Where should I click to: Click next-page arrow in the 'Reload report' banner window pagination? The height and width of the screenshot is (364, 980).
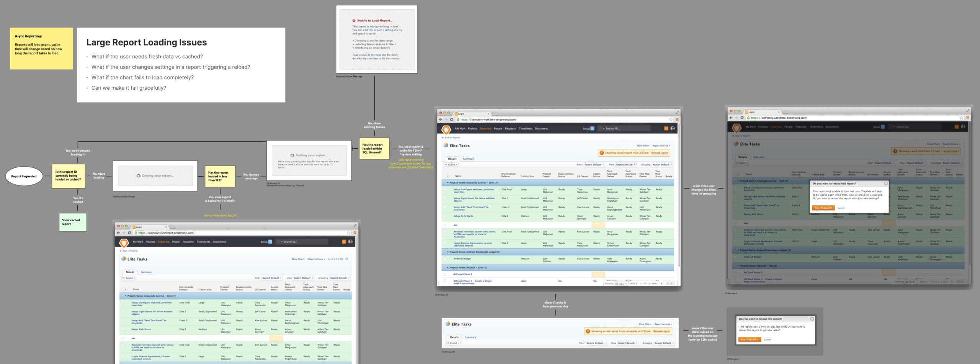click(x=671, y=284)
